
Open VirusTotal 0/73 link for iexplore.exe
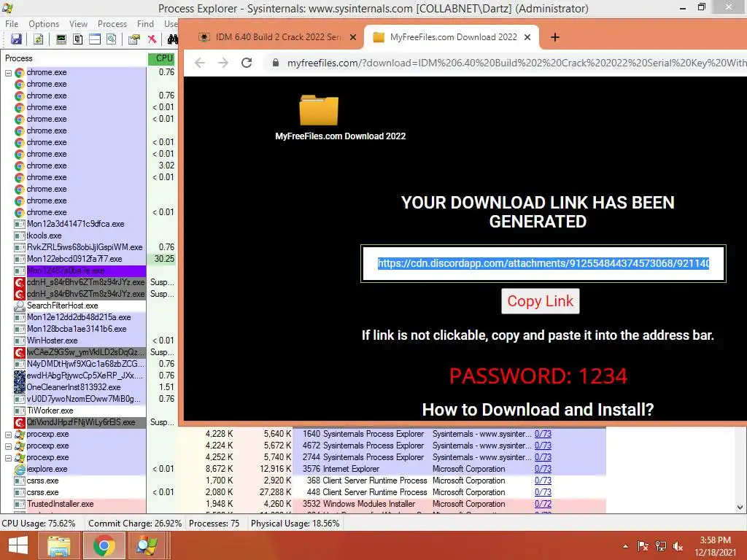tap(543, 469)
